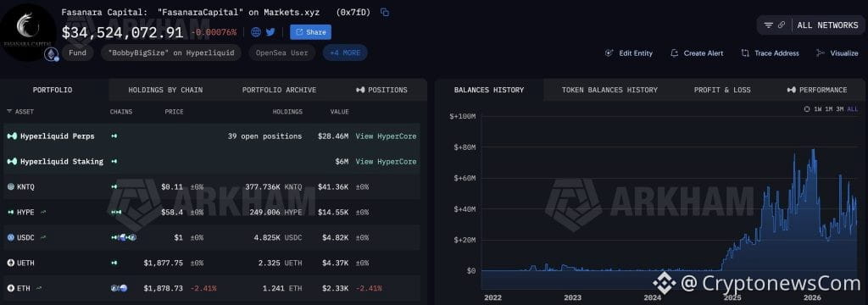Click the Share button
The width and height of the screenshot is (868, 305).
tap(310, 32)
